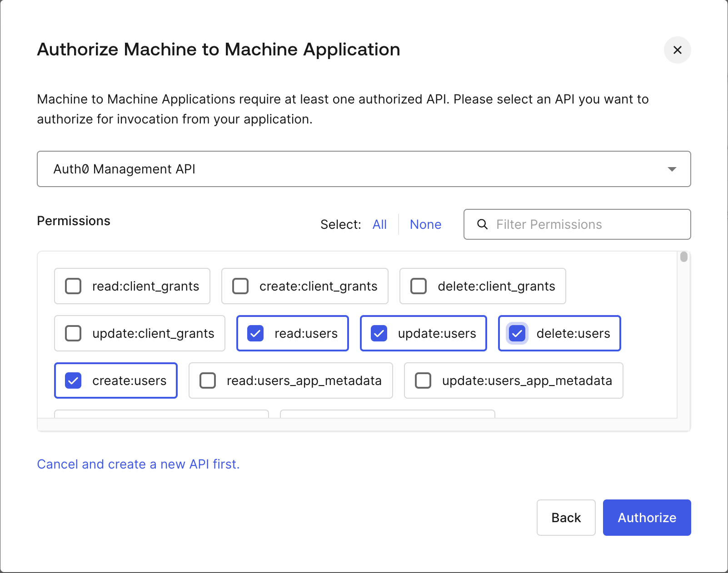Select None permissions link
The image size is (728, 573).
[425, 224]
